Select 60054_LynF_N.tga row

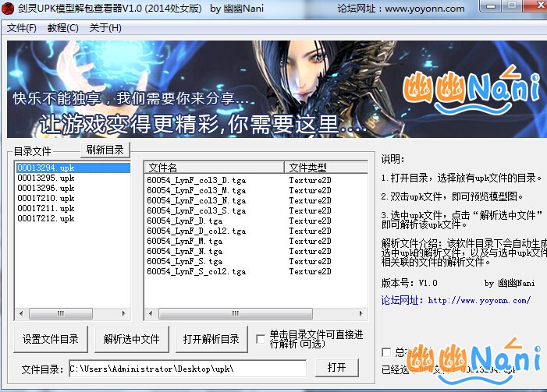[x=256, y=251]
